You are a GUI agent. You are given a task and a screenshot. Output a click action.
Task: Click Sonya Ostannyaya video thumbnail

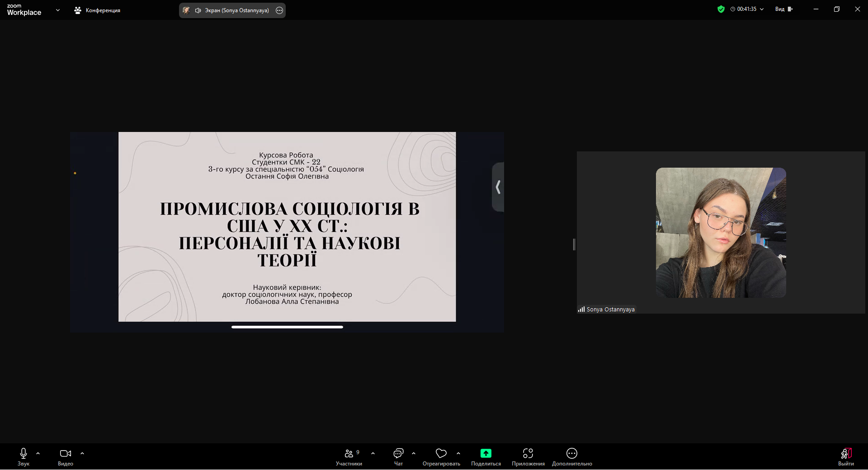[x=721, y=233]
